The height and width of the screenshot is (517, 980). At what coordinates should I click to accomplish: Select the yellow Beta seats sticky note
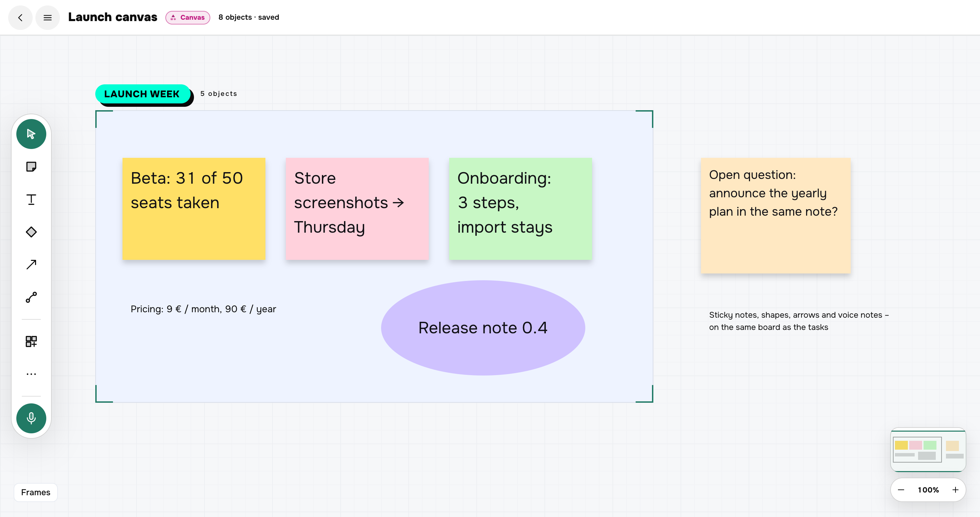(x=194, y=209)
